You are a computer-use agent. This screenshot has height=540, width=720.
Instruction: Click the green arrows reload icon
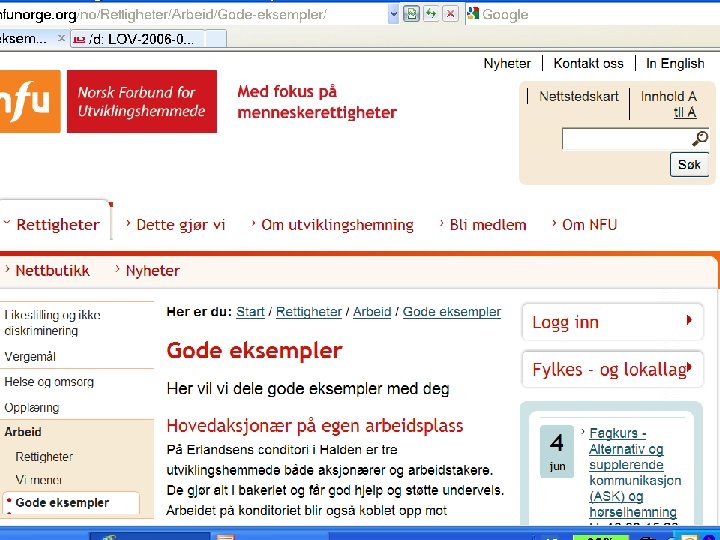pos(431,14)
